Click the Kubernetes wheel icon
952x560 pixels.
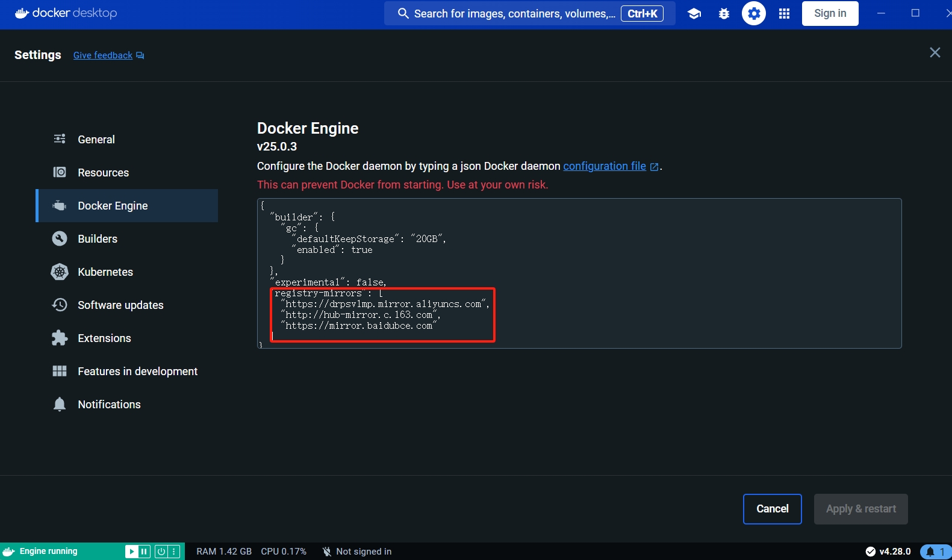[60, 272]
